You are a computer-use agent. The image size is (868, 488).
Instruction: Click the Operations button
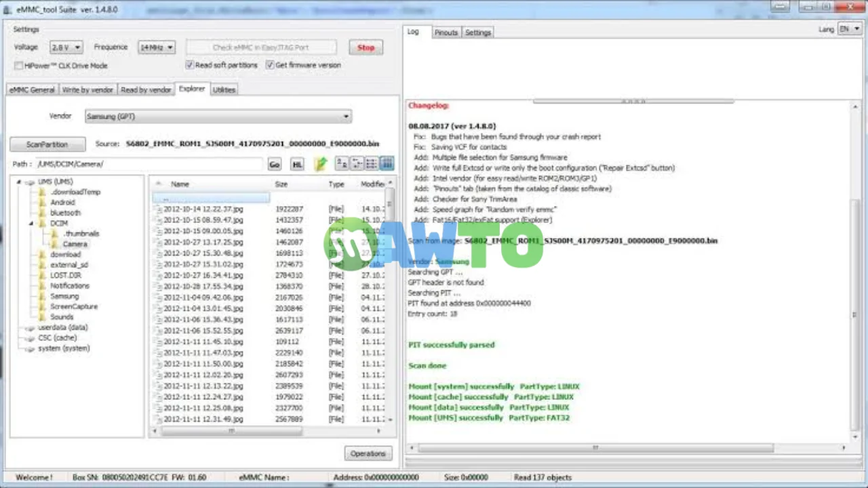[x=368, y=453]
